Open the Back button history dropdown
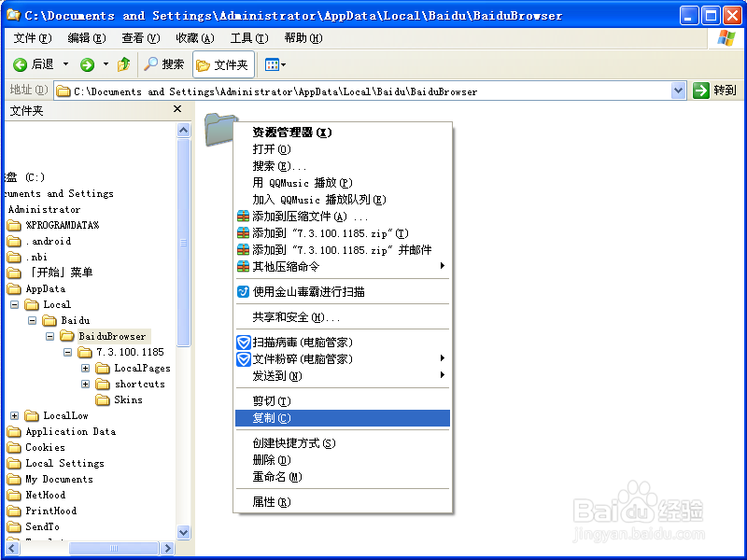This screenshot has width=747, height=560. [65, 64]
